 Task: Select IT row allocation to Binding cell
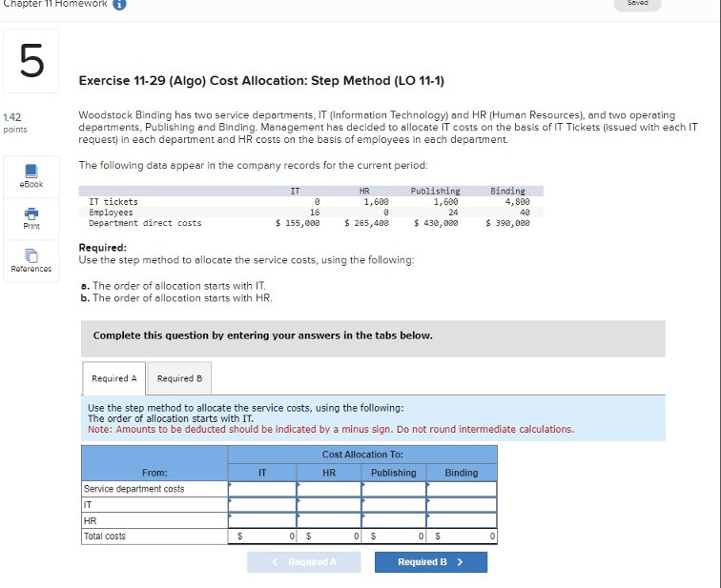pos(462,505)
